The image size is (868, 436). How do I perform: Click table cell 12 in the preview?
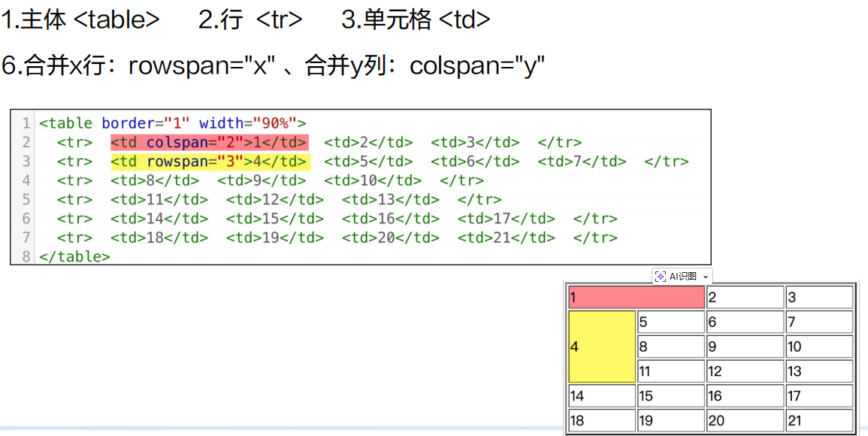click(744, 371)
